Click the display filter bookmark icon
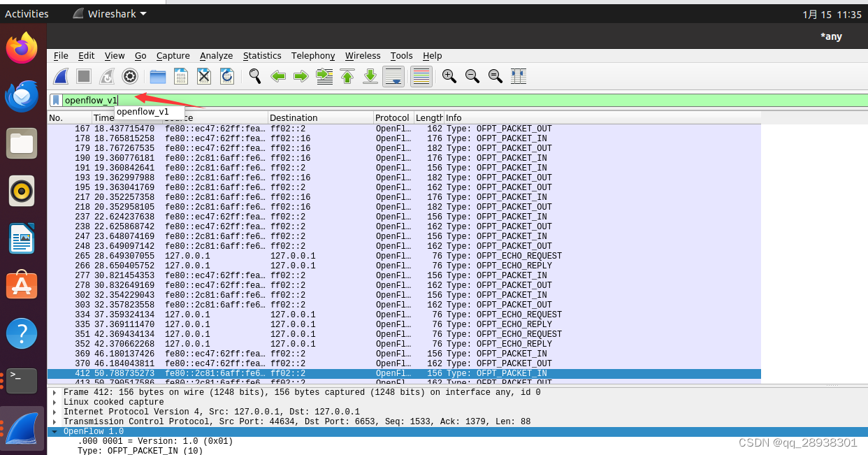This screenshot has height=455, width=868. click(56, 101)
